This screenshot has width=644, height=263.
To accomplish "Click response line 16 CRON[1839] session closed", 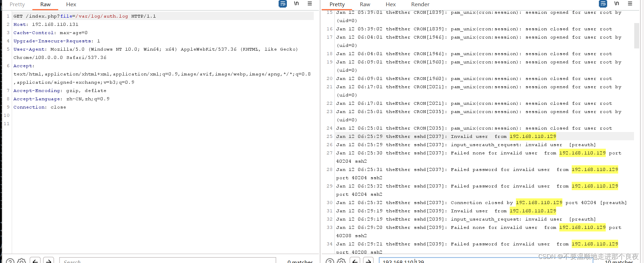I will pyautogui.click(x=474, y=29).
